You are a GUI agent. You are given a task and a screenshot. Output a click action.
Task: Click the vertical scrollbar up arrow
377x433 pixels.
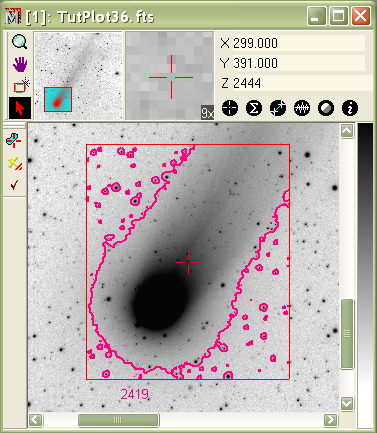(x=347, y=131)
